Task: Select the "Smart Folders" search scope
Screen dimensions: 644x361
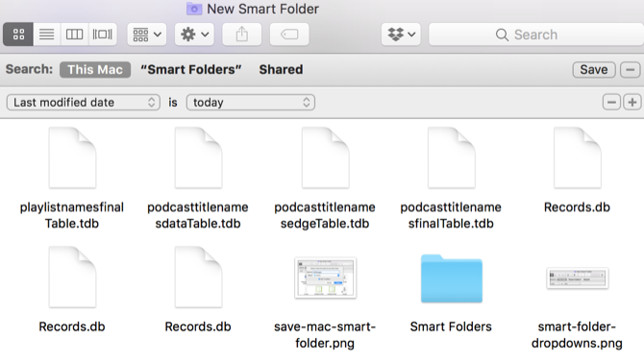Action: pos(191,70)
